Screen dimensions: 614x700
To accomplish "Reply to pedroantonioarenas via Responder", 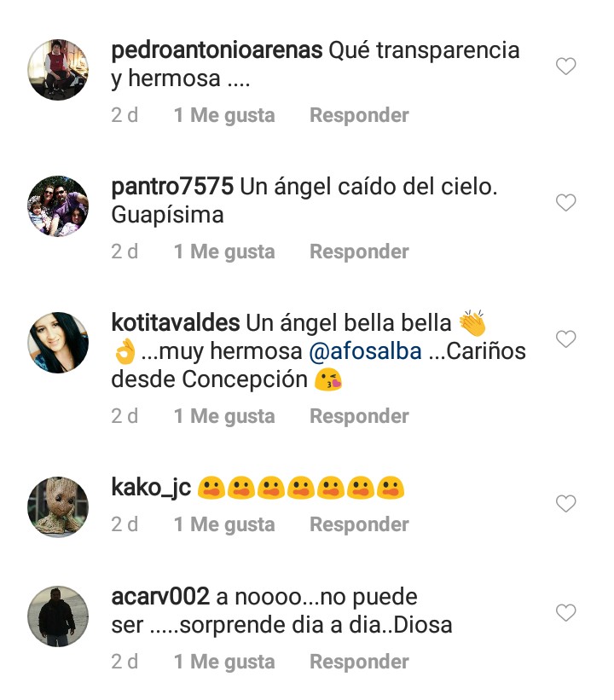I will pyautogui.click(x=359, y=115).
